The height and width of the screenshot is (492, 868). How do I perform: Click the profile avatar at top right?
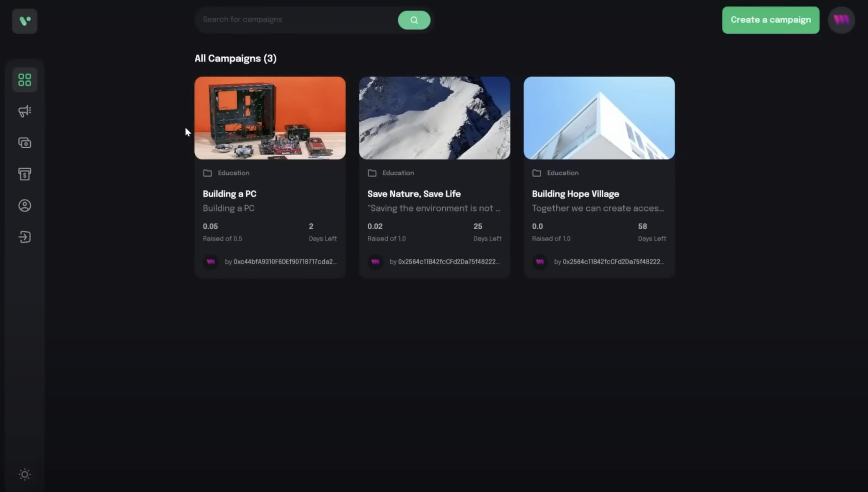pyautogui.click(x=841, y=20)
